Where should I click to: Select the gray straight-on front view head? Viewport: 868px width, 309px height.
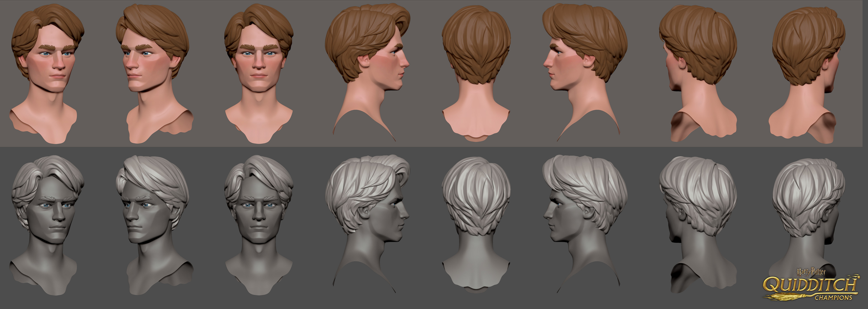point(259,225)
